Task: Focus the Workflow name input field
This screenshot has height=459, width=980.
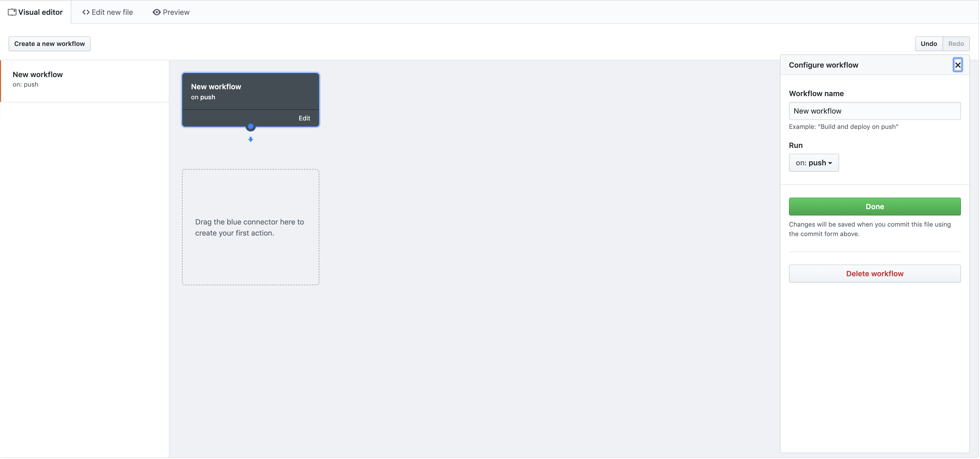Action: (x=875, y=111)
